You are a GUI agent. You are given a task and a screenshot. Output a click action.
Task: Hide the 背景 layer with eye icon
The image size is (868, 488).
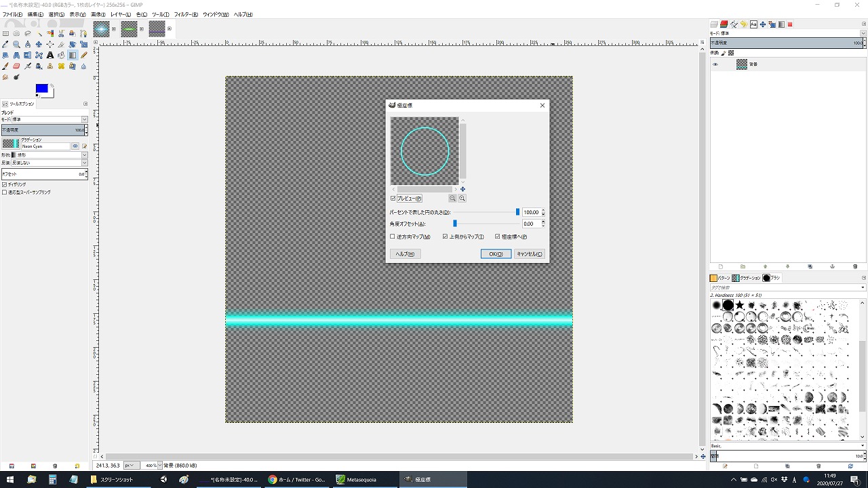click(715, 64)
